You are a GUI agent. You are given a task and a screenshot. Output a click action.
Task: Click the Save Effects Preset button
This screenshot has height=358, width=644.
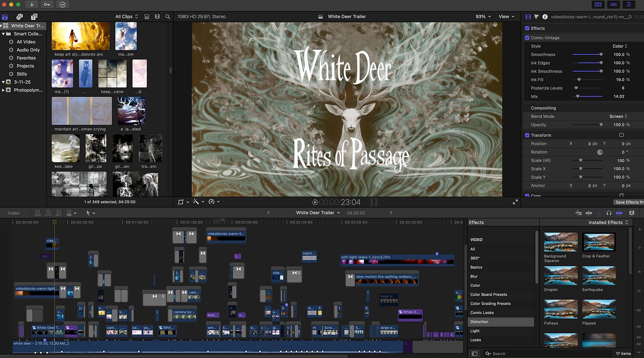pos(628,202)
